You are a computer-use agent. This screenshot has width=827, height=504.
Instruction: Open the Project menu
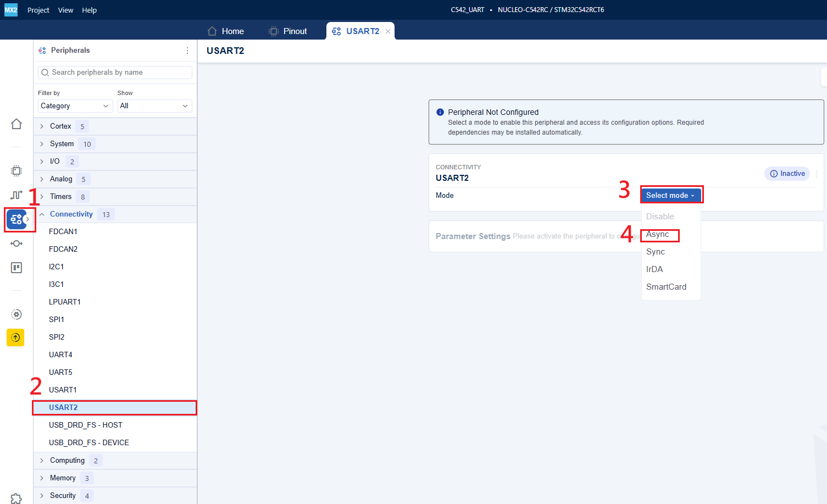(x=38, y=10)
